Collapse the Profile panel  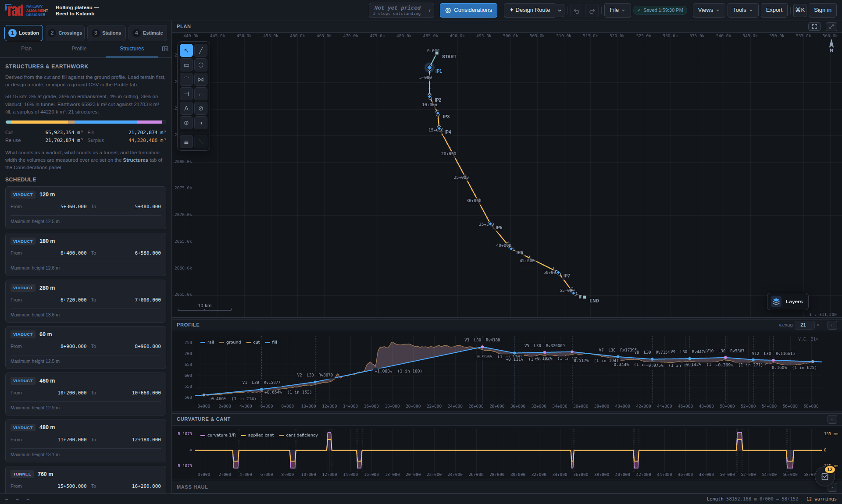tap(832, 325)
